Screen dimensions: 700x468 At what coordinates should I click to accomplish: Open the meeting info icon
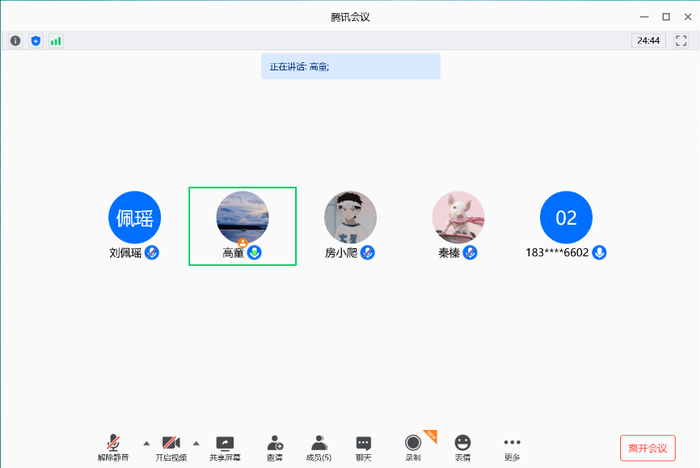[x=16, y=41]
